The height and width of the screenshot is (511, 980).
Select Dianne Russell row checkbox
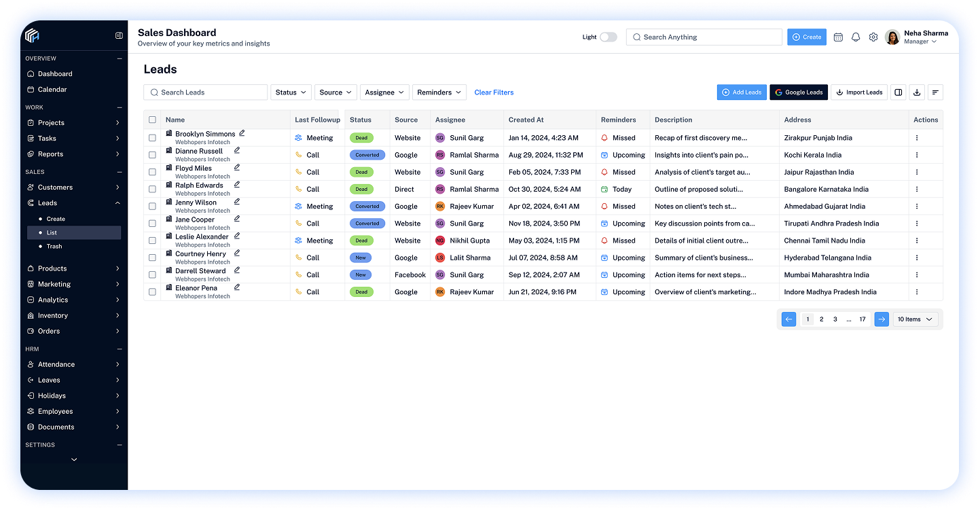pos(152,155)
